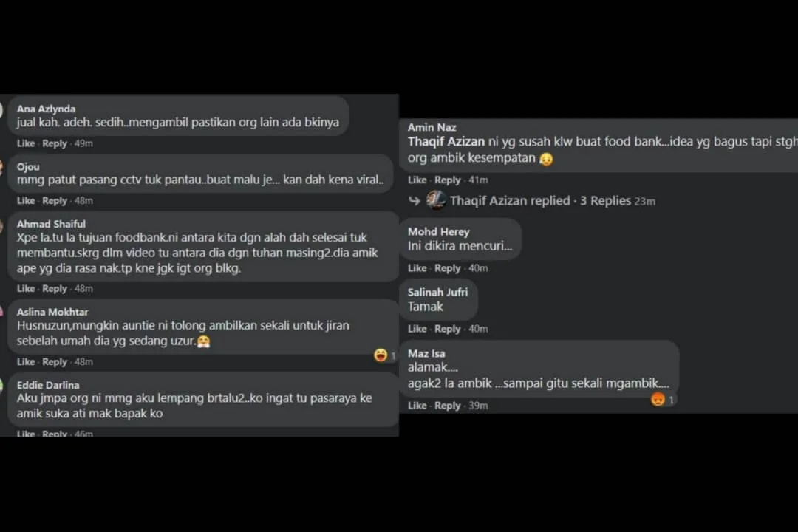Image resolution: width=798 pixels, height=532 pixels.
Task: Open Ana Azlynda's profile name link
Action: pyautogui.click(x=46, y=109)
